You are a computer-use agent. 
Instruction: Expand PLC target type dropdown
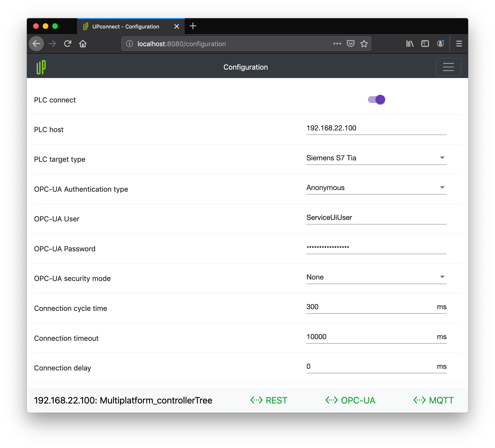[x=376, y=158]
